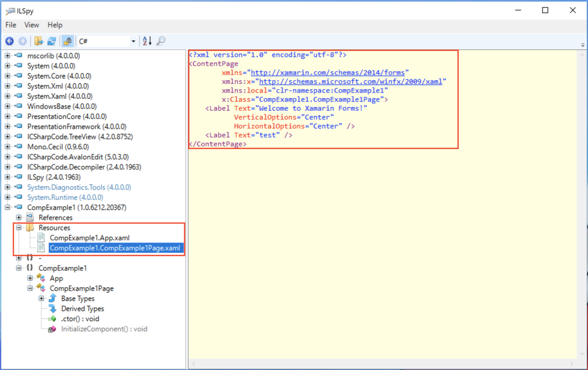Select System.Diagnostics.Tools assembly

point(79,187)
